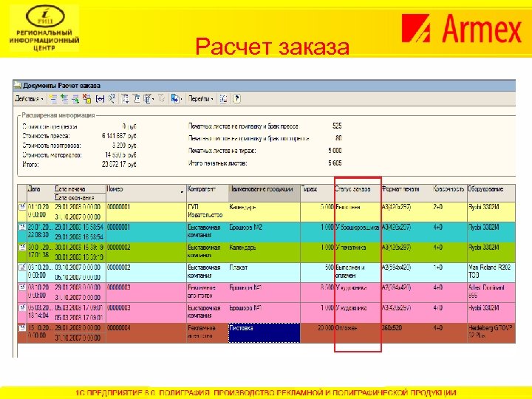The image size is (532, 399).
Task: Click the document icon of the Листовка row
Action: coord(22,328)
